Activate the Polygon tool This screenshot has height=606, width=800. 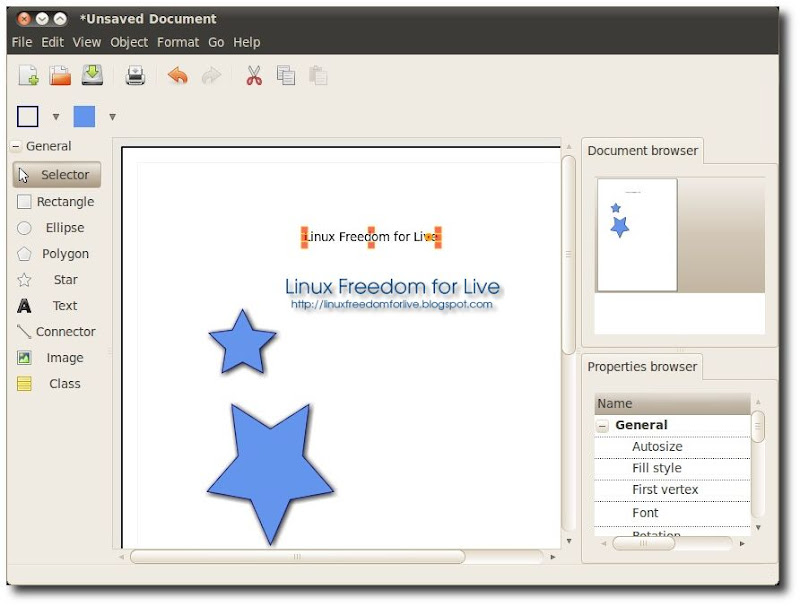pyautogui.click(x=57, y=254)
